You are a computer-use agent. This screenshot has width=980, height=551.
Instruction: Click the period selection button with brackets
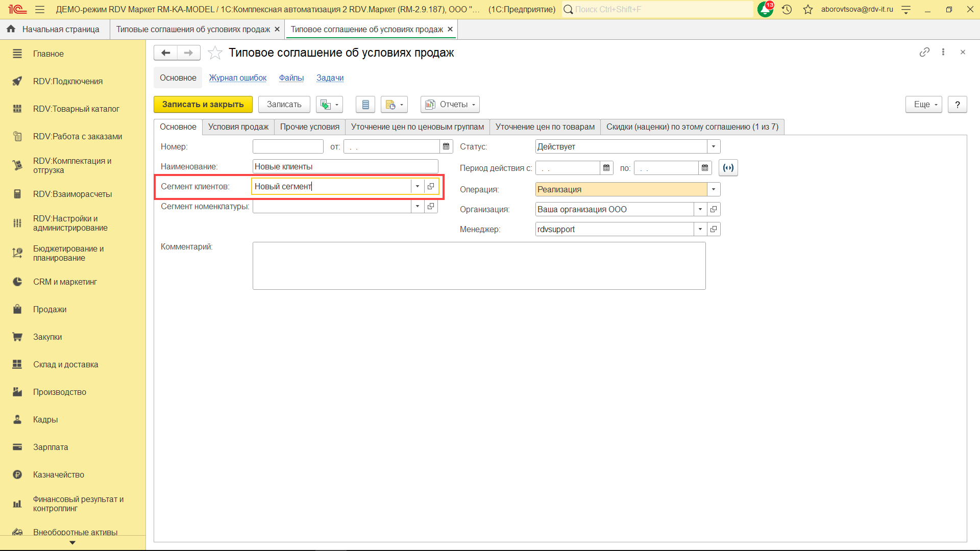(728, 168)
